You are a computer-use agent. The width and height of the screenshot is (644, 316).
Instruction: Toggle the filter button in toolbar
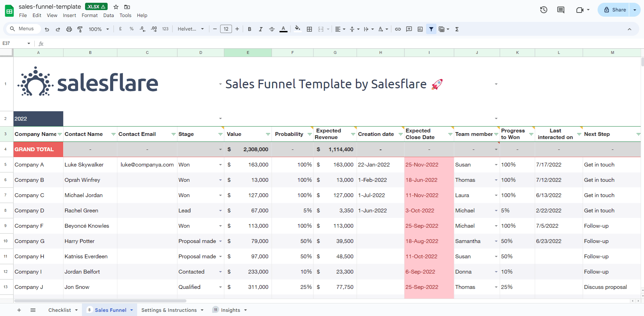[x=431, y=29]
